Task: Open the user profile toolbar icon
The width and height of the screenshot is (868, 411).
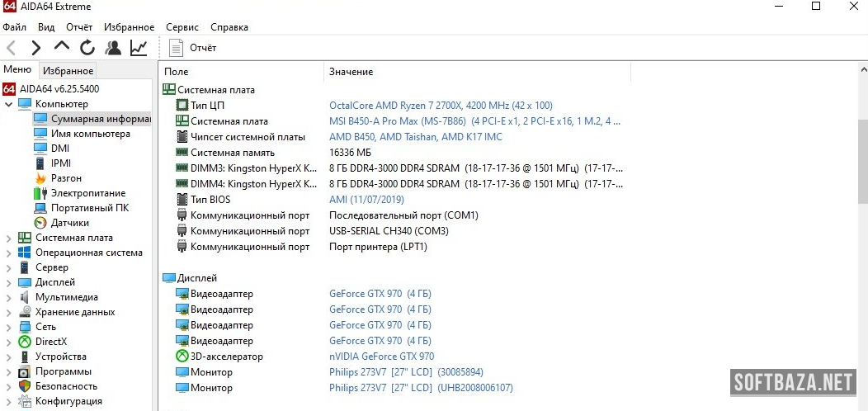Action: [113, 48]
